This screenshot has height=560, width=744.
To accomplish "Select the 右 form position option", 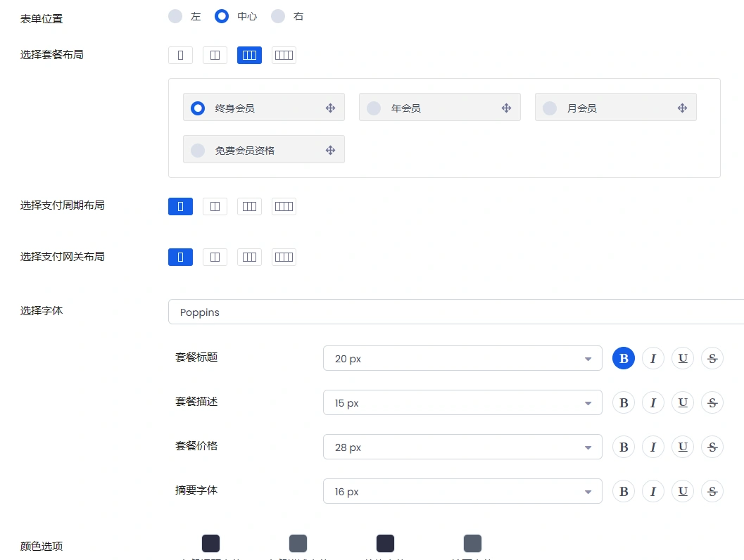I will [x=279, y=16].
